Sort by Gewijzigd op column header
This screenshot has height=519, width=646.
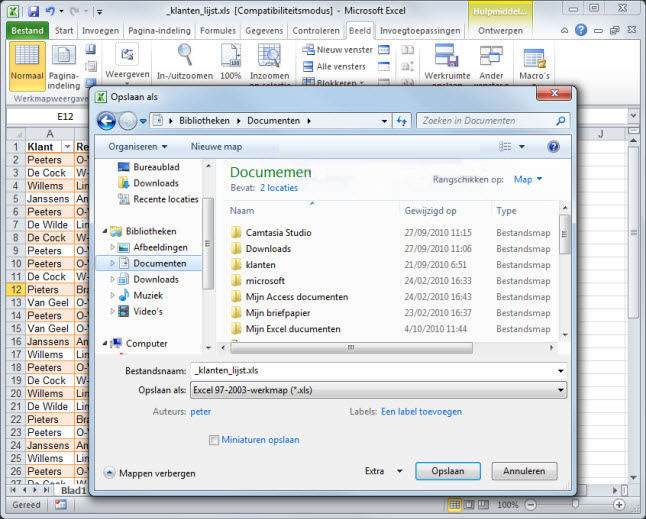pyautogui.click(x=430, y=211)
